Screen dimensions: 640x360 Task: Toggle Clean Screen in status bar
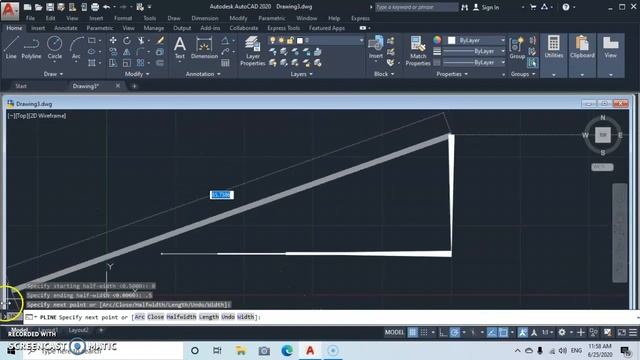click(621, 332)
